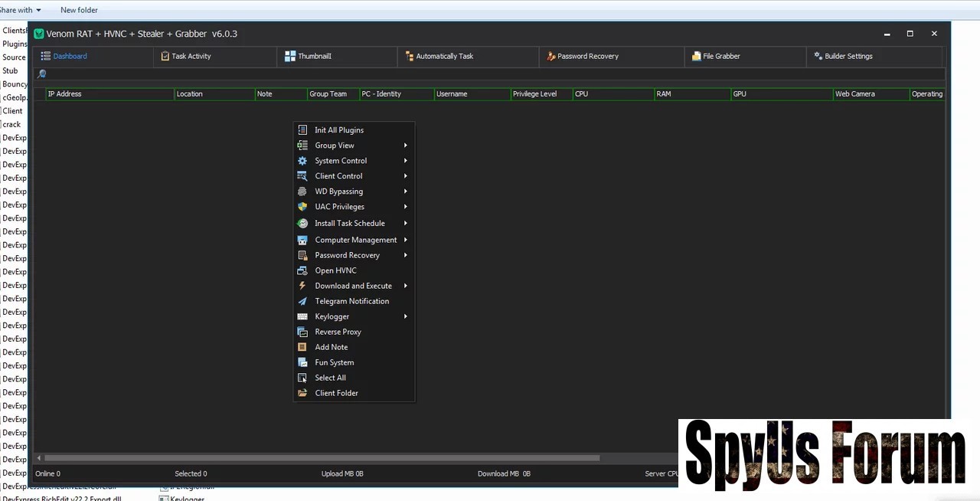This screenshot has width=980, height=501.
Task: Open the Share with dropdown in Explorer
Action: tap(21, 10)
